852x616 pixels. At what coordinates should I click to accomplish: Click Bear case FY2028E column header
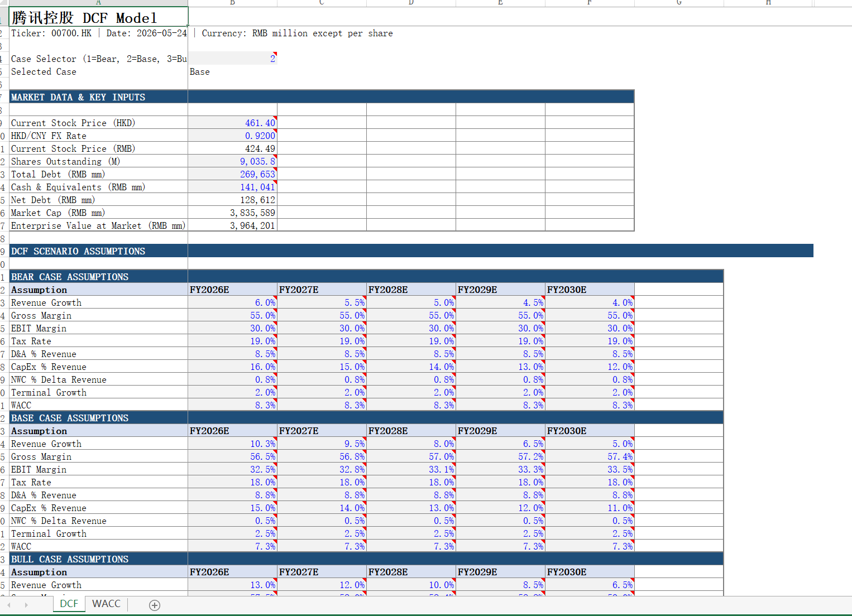[x=411, y=290]
